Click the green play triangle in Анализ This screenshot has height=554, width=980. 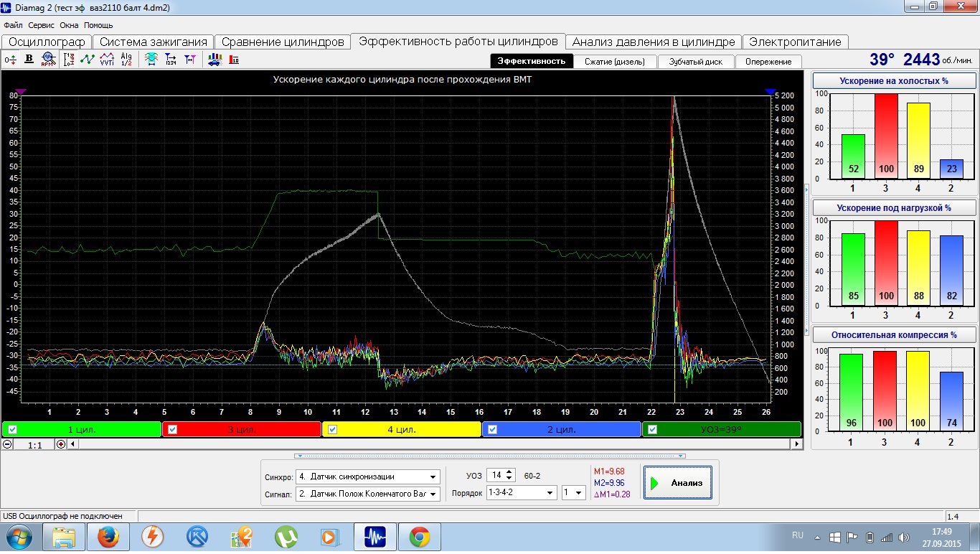pos(654,483)
